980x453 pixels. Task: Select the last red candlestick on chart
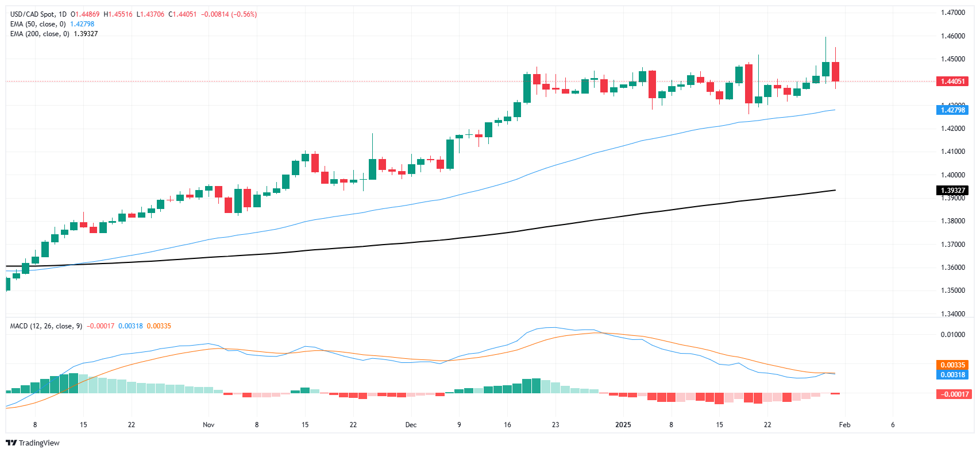pyautogui.click(x=835, y=72)
